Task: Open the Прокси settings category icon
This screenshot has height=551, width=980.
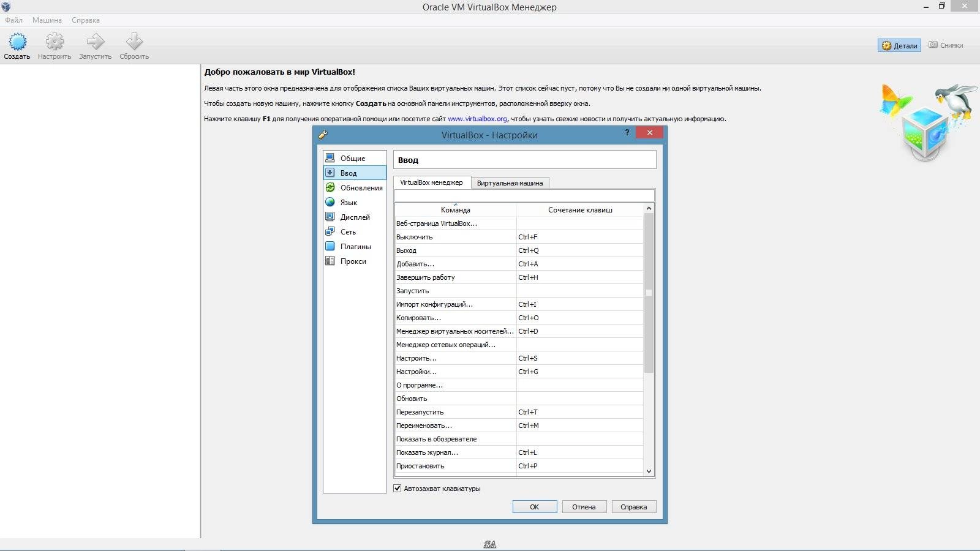Action: click(x=330, y=261)
